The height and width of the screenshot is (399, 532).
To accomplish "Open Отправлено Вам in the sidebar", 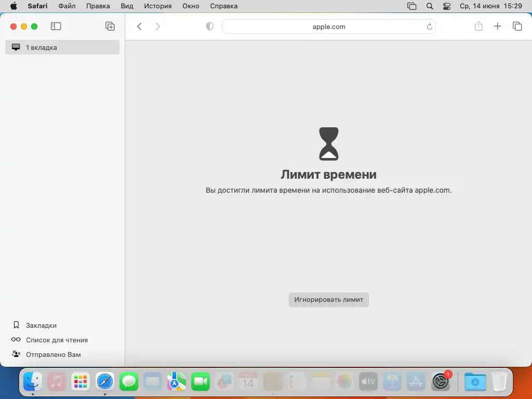I will [x=46, y=354].
